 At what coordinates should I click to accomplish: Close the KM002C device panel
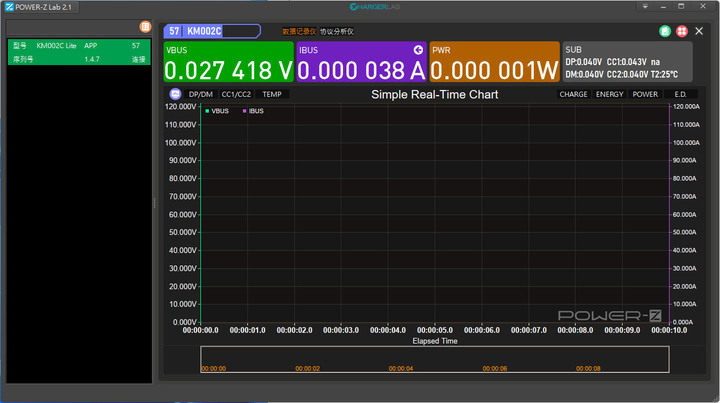pyautogui.click(x=699, y=31)
